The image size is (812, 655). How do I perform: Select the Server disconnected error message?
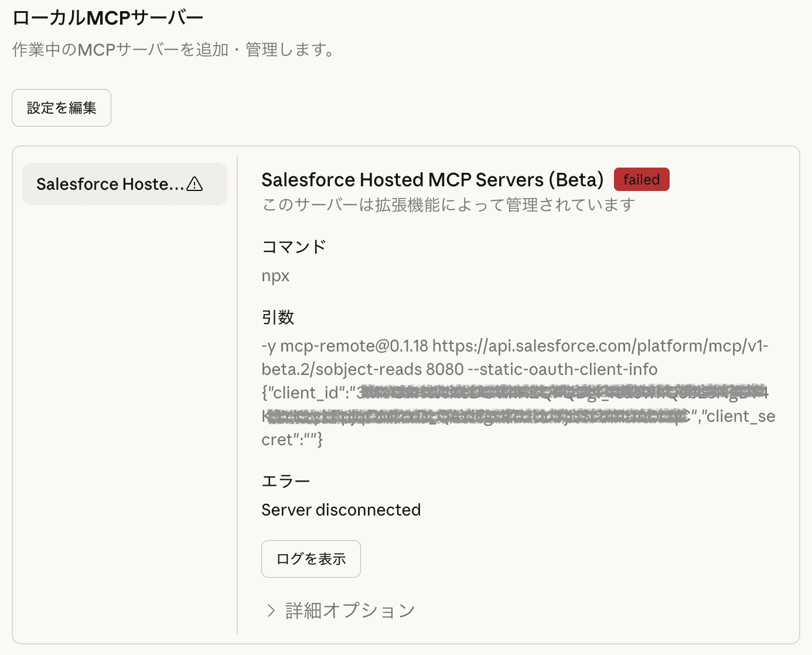coord(341,510)
